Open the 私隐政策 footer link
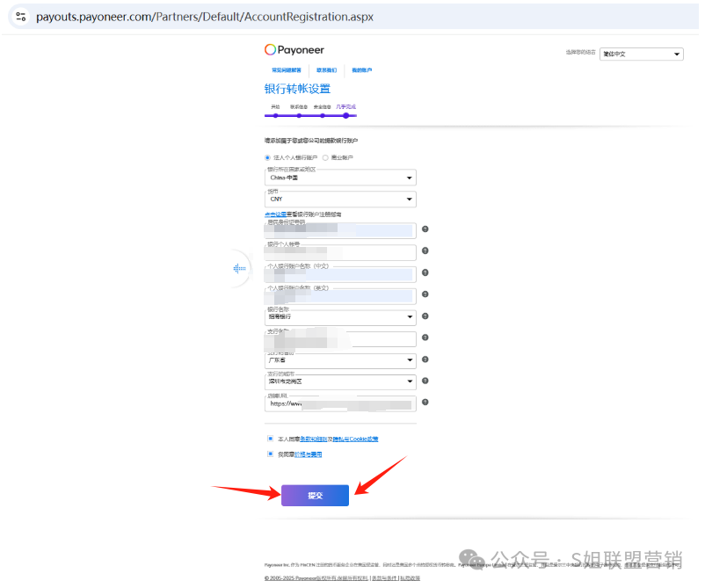Screen dimensions: 705x588 410,578
